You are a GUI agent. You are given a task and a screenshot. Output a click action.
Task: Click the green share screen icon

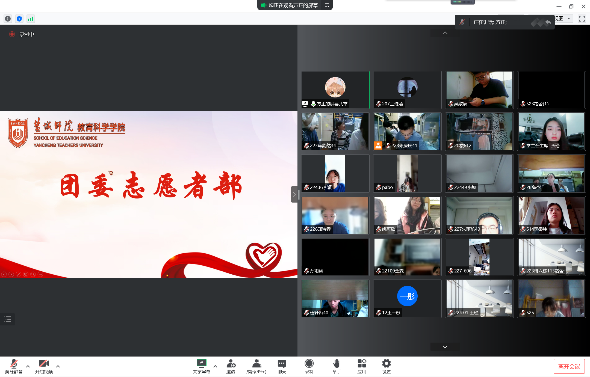point(202,363)
